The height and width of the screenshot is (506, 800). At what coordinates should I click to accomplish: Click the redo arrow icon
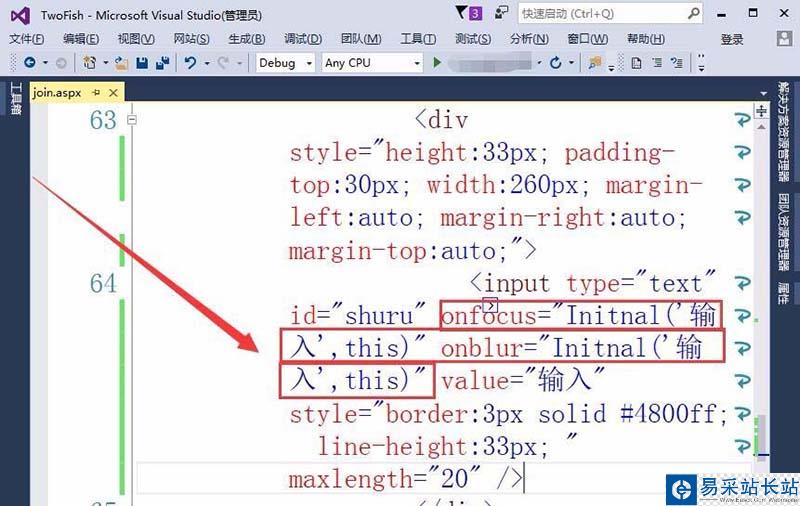223,63
